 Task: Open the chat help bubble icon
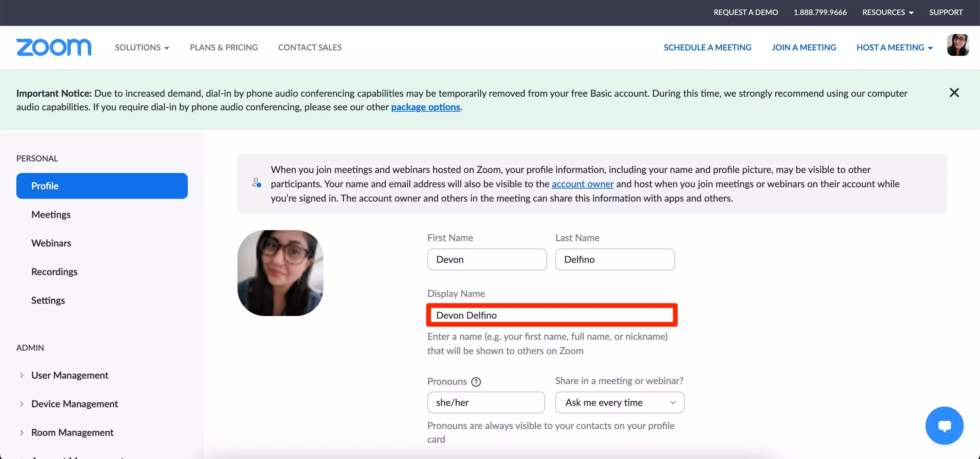click(x=944, y=425)
